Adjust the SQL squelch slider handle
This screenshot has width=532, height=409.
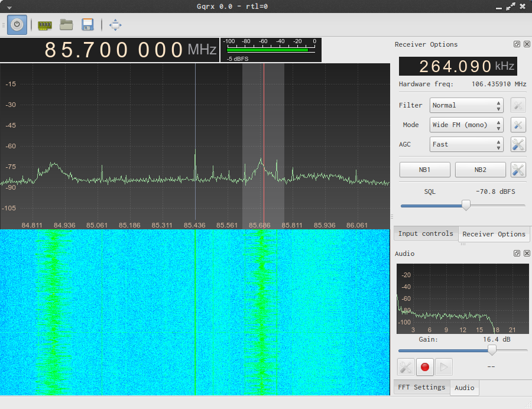[x=466, y=205]
